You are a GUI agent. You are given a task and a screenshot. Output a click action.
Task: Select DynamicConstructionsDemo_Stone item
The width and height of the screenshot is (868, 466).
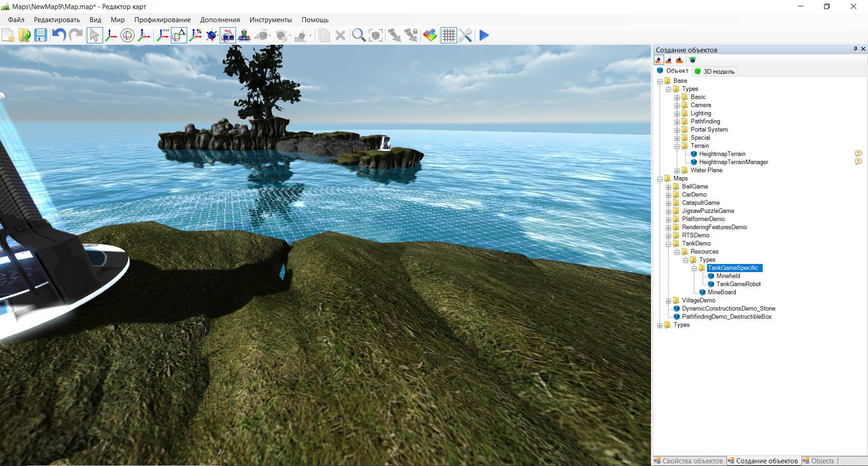[x=728, y=309]
